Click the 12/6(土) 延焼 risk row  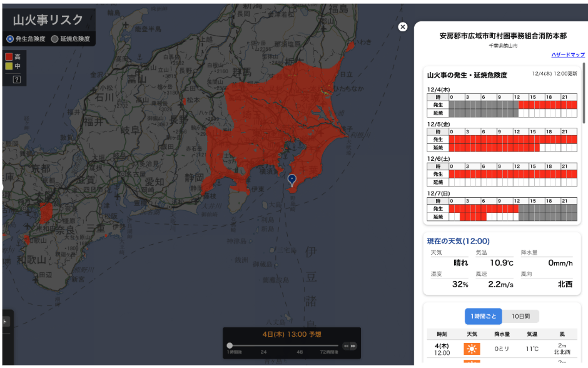(513, 182)
